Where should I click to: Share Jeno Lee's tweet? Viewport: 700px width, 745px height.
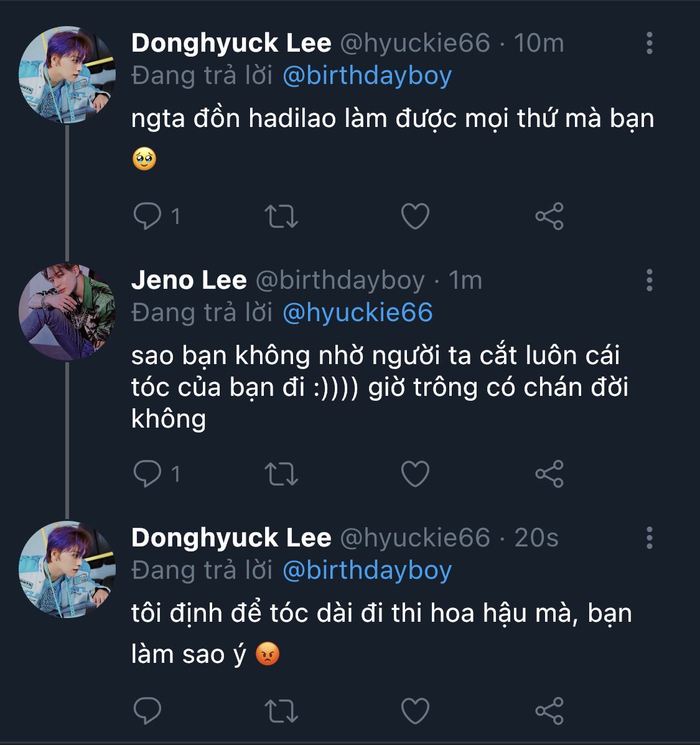click(549, 474)
